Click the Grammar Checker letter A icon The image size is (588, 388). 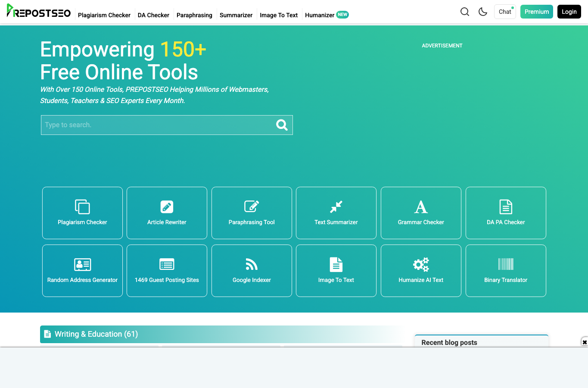point(421,207)
